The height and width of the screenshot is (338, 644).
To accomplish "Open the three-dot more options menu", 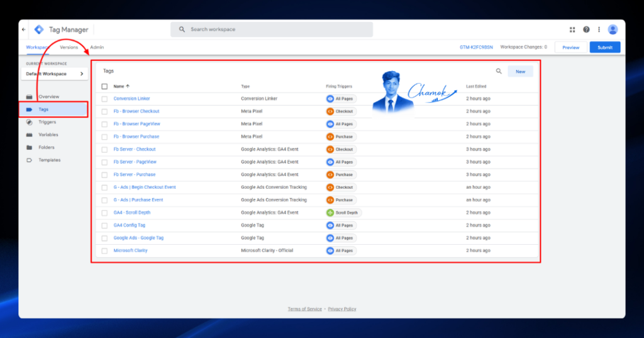I will click(599, 30).
